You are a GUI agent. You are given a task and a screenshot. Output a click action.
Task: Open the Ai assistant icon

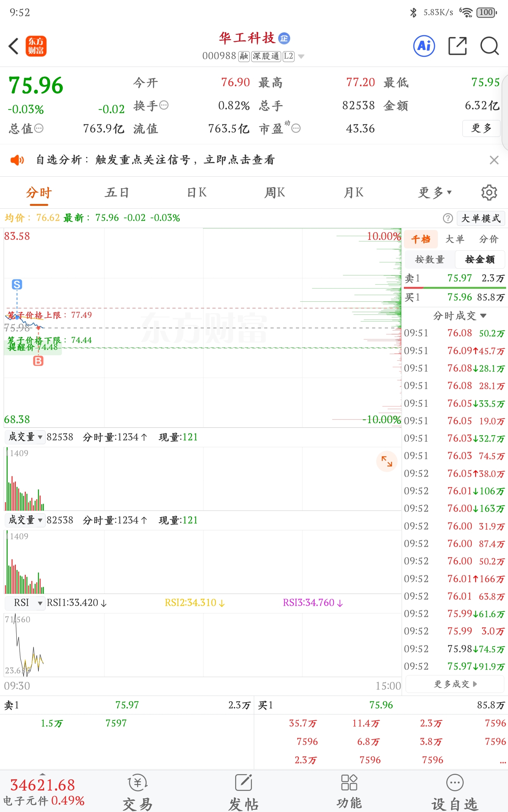pyautogui.click(x=424, y=46)
